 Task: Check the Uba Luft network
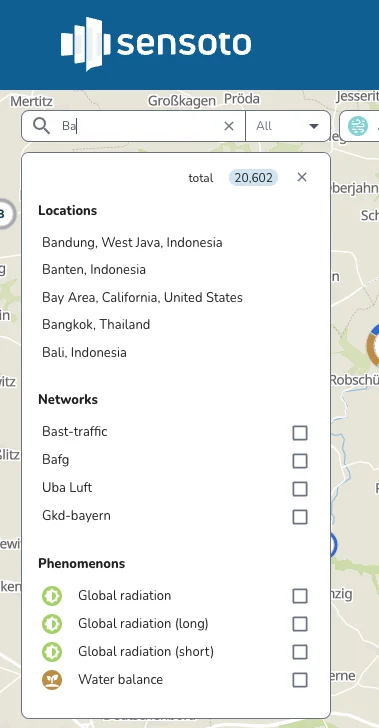pyautogui.click(x=300, y=489)
